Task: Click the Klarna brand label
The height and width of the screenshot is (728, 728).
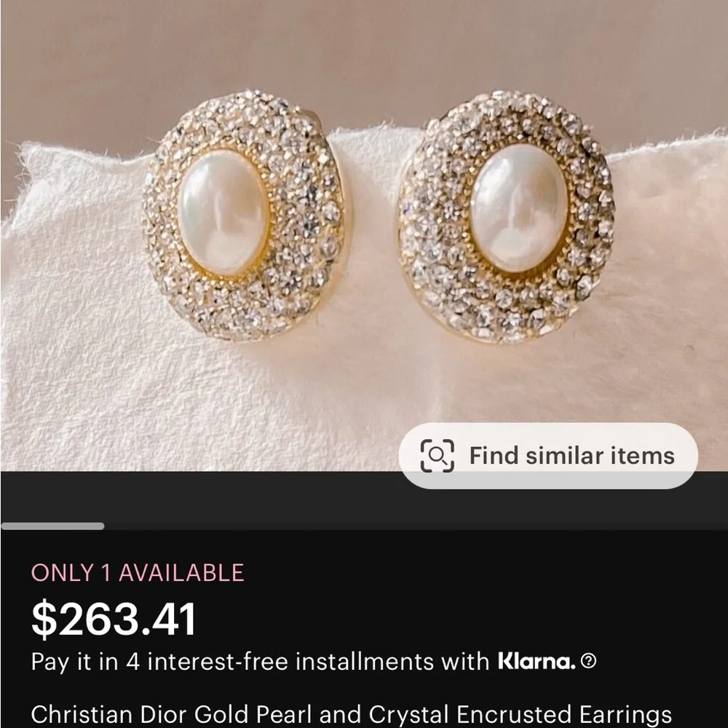Action: coord(537,662)
